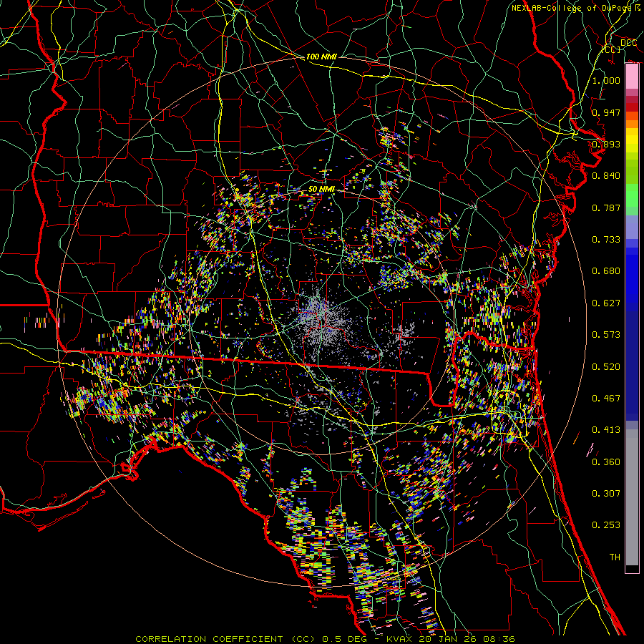Click the TH threshold legend label

pos(614,557)
